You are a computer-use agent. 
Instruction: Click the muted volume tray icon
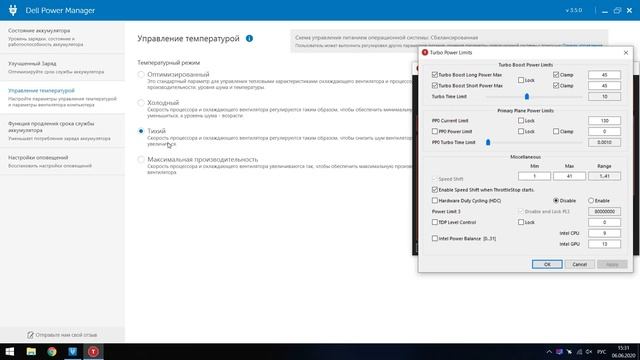pyautogui.click(x=589, y=351)
